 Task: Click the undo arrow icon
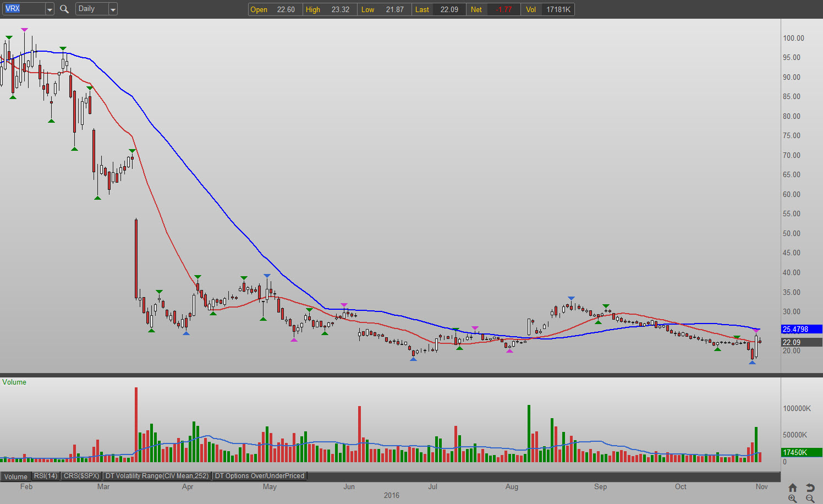[x=810, y=487]
